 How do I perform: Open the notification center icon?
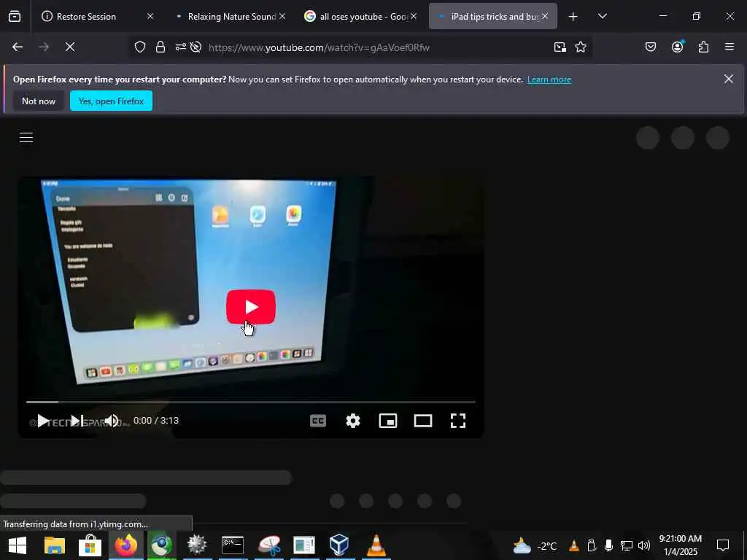(723, 545)
